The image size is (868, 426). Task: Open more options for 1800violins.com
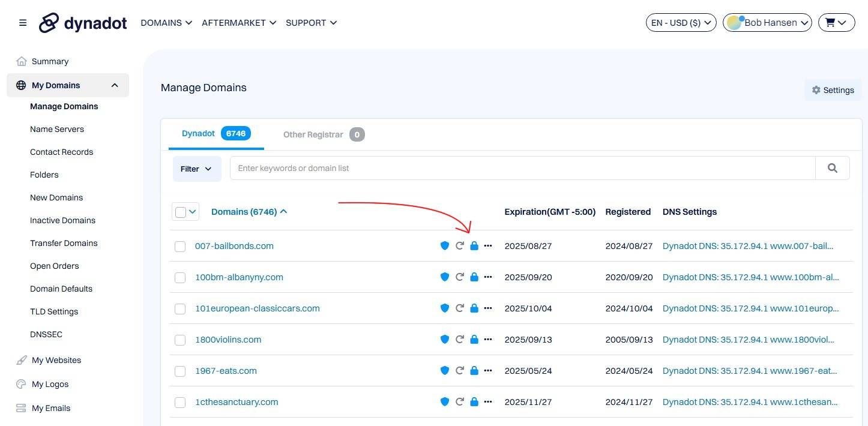point(488,340)
